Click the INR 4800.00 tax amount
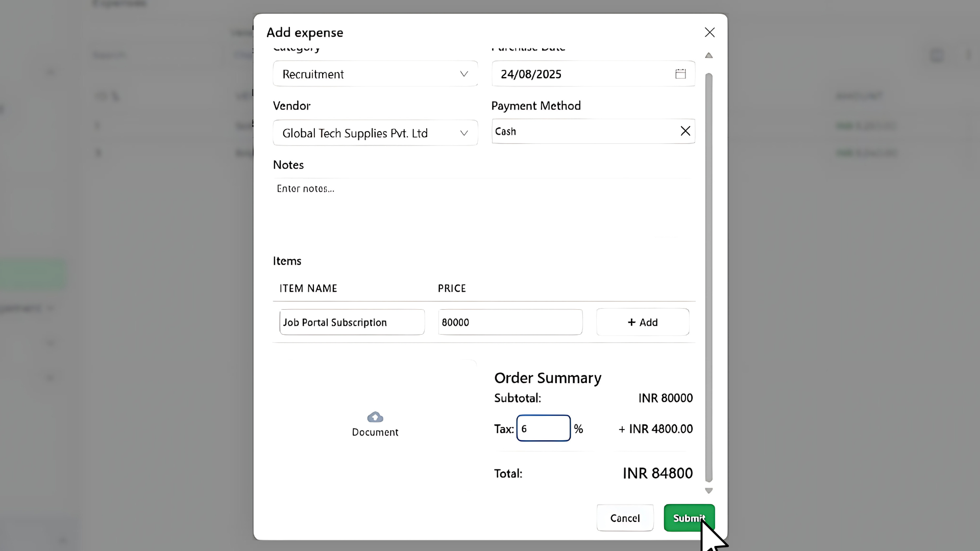 click(x=655, y=429)
